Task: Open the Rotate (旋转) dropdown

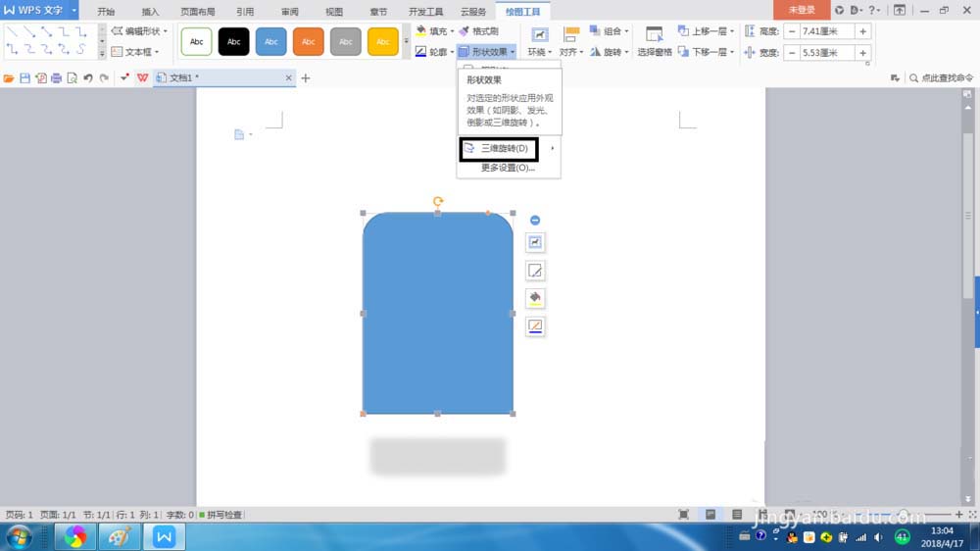Action: [610, 52]
